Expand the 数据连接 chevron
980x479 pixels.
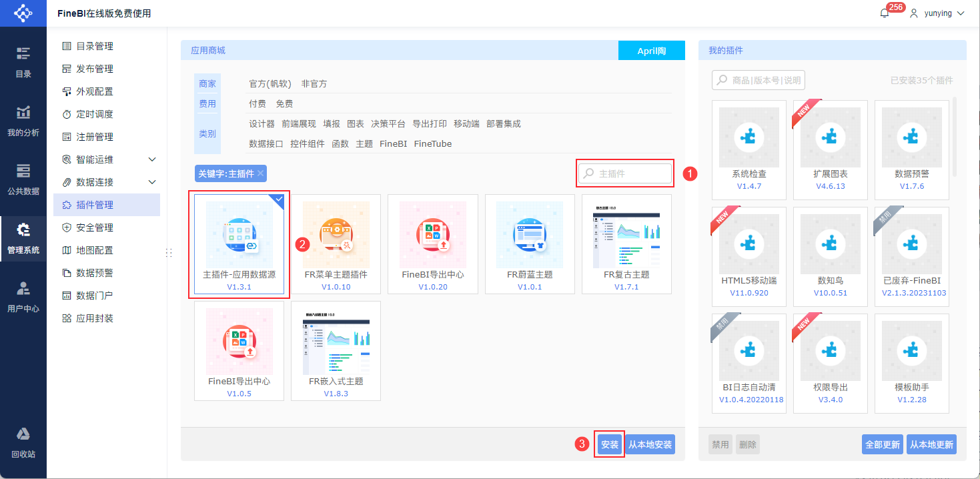(x=152, y=182)
